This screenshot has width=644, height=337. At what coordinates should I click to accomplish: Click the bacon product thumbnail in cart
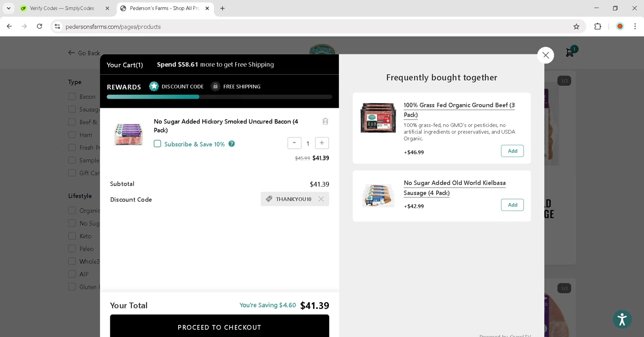coord(128,134)
